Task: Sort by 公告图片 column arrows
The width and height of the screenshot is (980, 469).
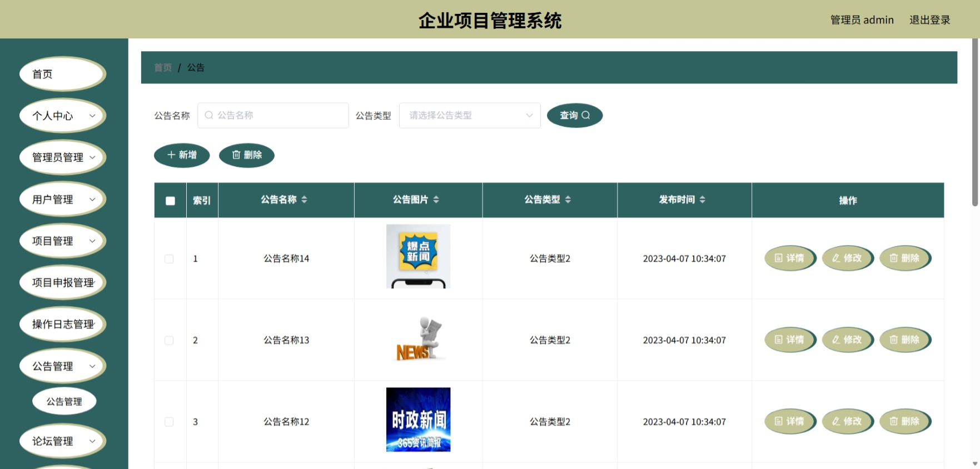Action: (436, 199)
